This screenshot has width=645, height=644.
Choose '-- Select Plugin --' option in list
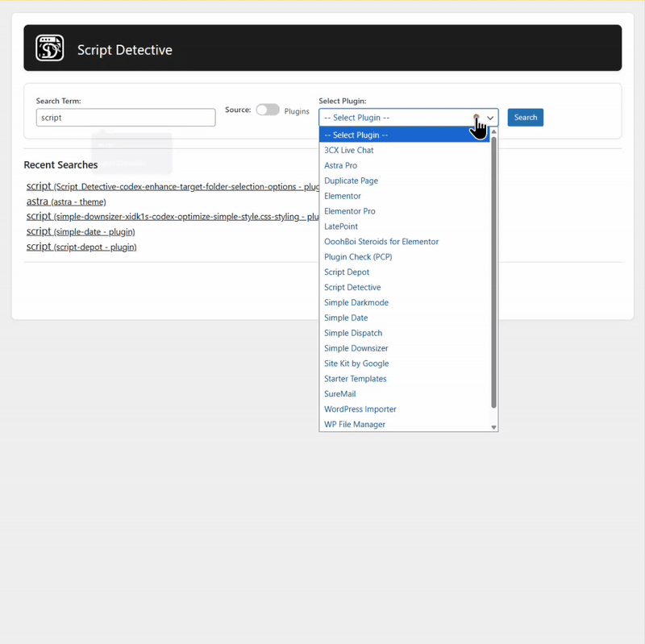405,135
